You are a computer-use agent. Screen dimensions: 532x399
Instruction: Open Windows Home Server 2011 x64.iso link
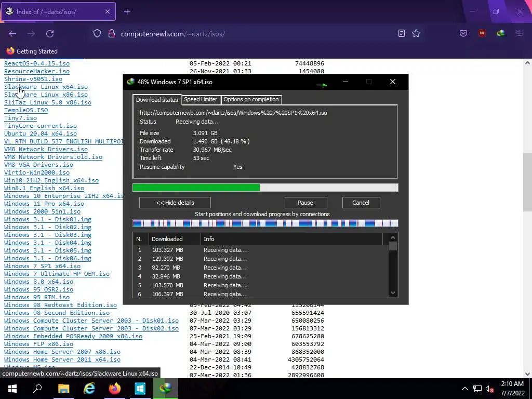pyautogui.click(x=62, y=360)
